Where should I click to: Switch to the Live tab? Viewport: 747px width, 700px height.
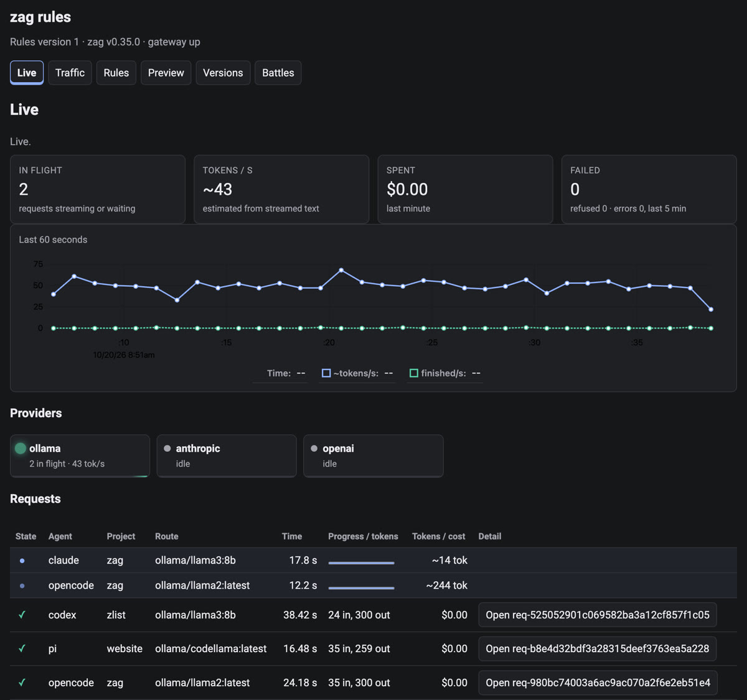point(27,73)
